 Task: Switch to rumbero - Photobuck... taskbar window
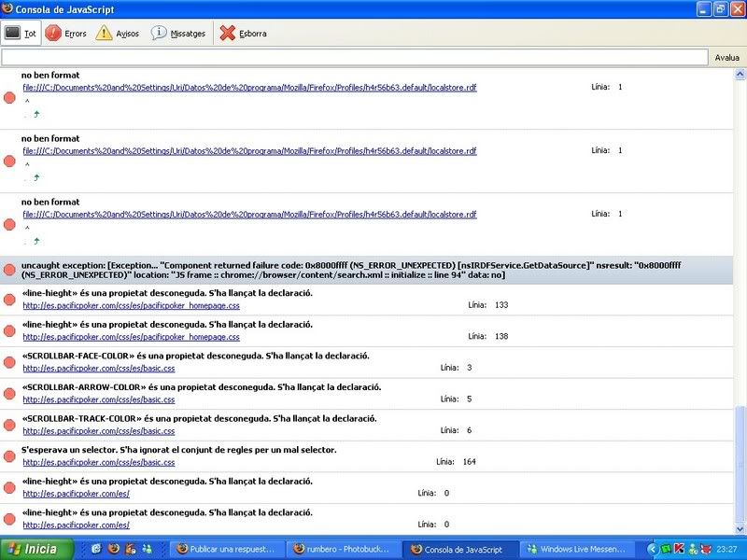point(344,549)
